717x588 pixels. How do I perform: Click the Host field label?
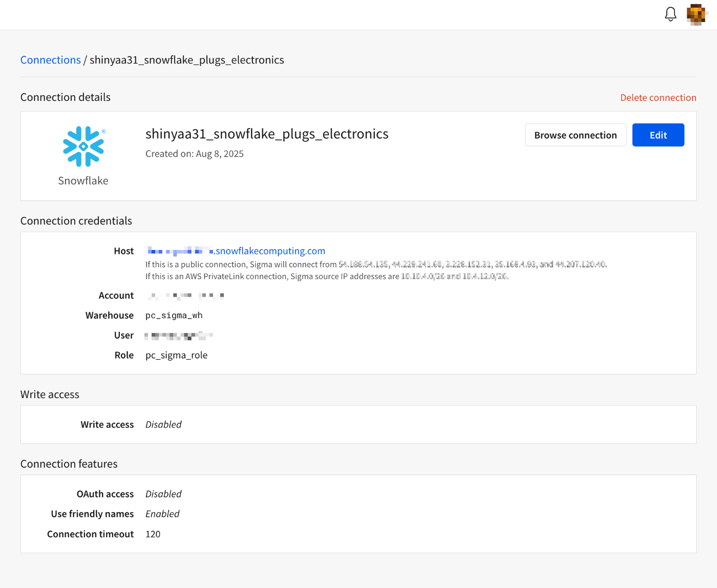[124, 251]
